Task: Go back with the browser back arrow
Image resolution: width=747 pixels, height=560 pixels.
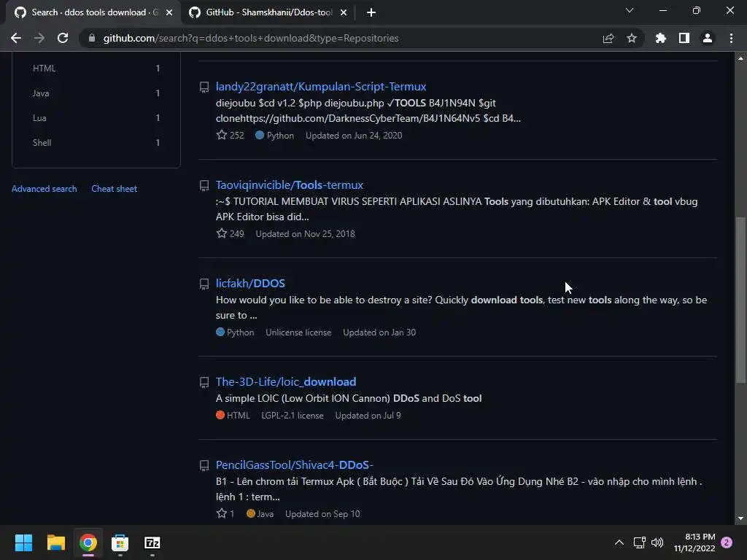Action: point(16,38)
